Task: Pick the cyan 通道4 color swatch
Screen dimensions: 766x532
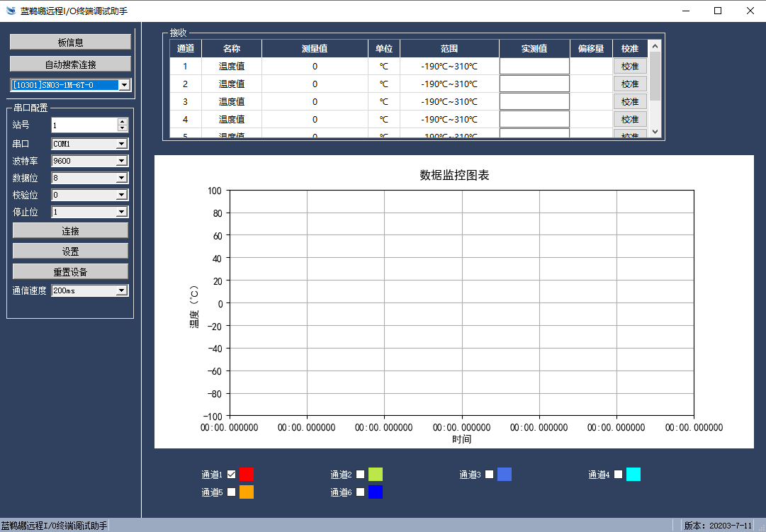Action: [x=633, y=475]
